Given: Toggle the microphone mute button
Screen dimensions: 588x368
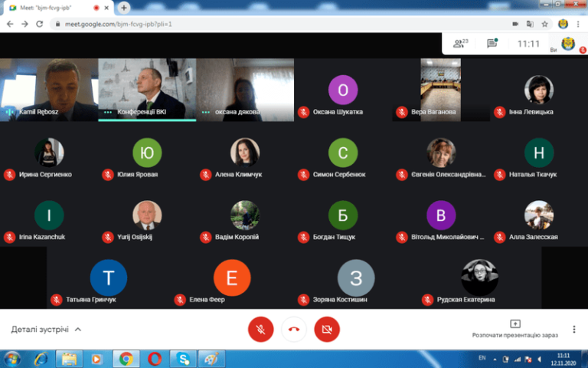Looking at the screenshot, I should click(261, 329).
